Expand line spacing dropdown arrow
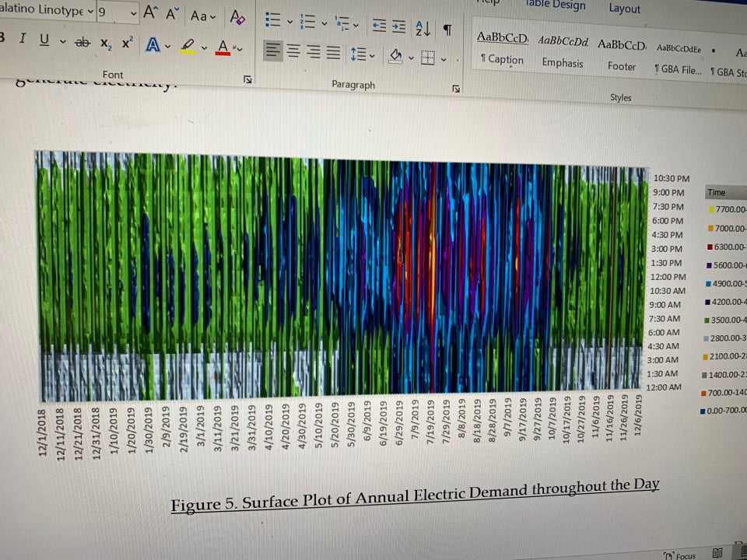 [x=372, y=56]
